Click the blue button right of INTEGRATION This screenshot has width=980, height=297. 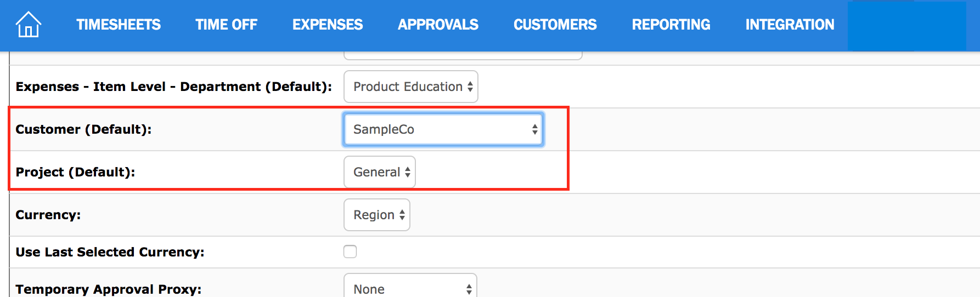[907, 26]
